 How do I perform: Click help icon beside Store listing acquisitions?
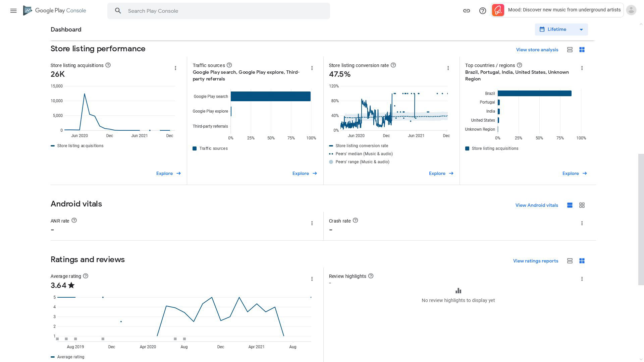point(108,65)
